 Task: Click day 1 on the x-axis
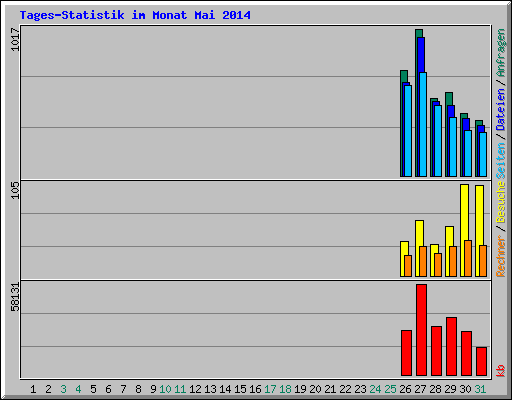tap(33, 389)
